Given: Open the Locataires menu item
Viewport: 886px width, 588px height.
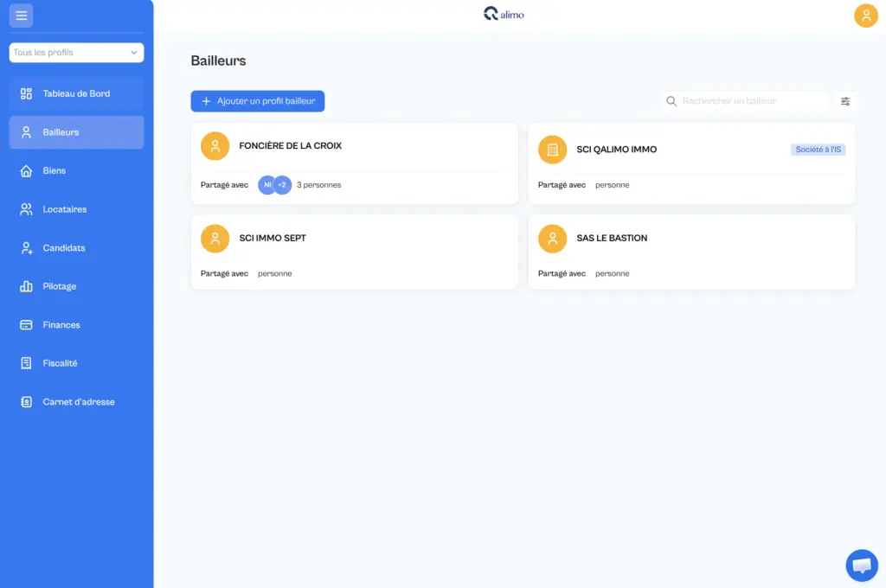Looking at the screenshot, I should coord(76,209).
